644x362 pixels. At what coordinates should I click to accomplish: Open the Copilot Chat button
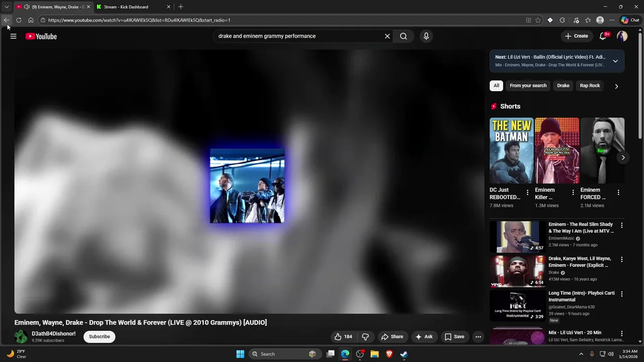pyautogui.click(x=630, y=20)
